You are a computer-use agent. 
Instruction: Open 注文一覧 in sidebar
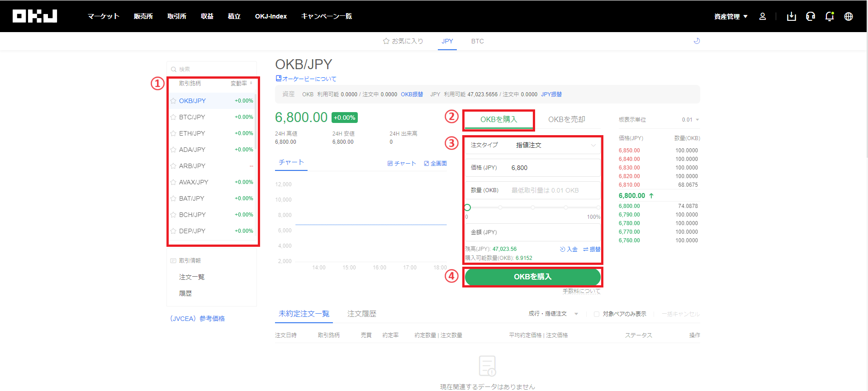click(192, 277)
